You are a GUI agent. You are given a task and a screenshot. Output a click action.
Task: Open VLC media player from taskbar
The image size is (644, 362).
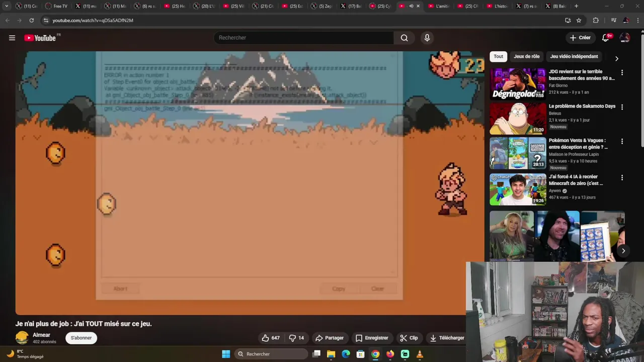[x=420, y=354]
